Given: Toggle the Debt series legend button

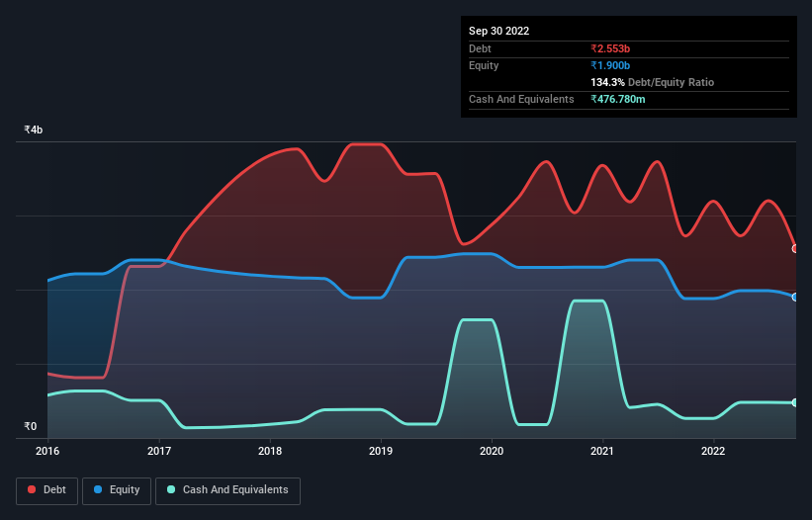Looking at the screenshot, I should coord(46,490).
